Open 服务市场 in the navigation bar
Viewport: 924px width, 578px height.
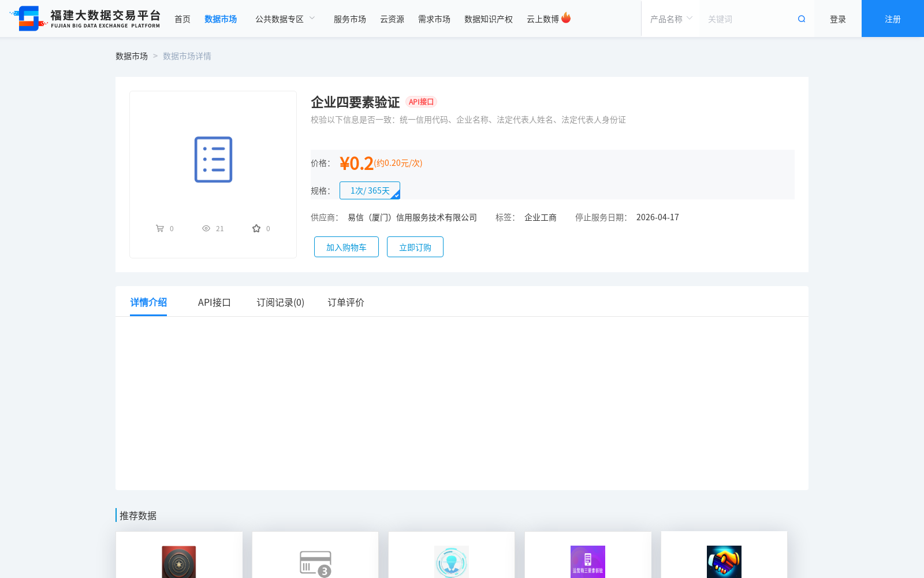click(350, 19)
